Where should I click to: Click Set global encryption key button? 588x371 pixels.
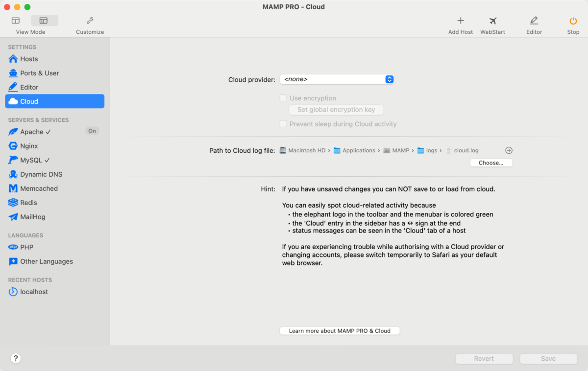point(336,110)
